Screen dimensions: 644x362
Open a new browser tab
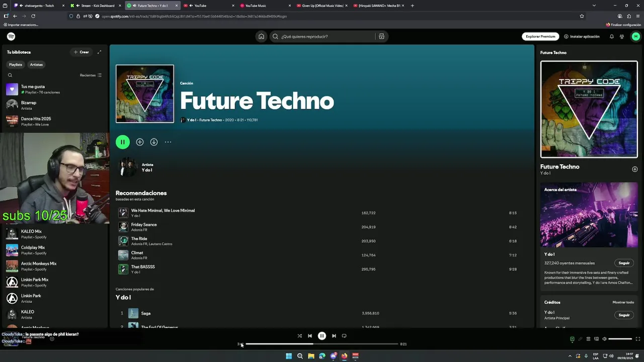click(413, 6)
